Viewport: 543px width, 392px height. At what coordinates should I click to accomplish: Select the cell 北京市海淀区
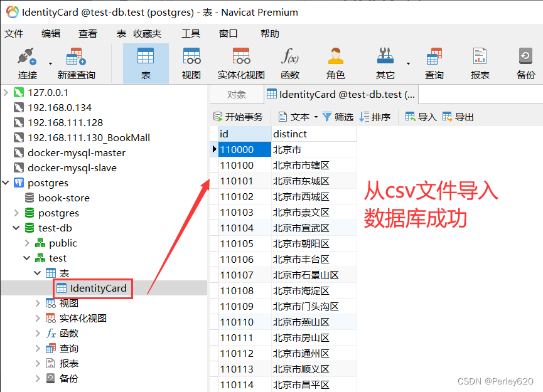tap(314, 290)
